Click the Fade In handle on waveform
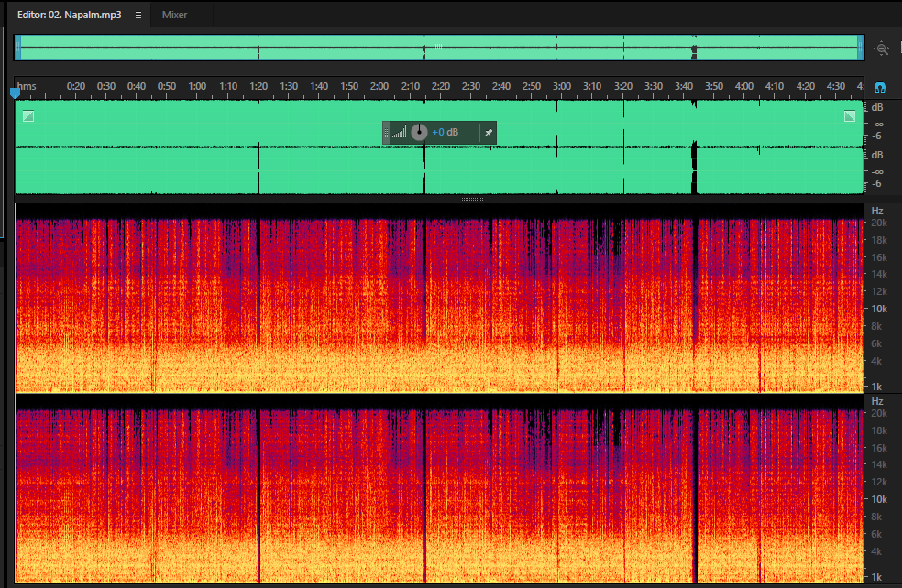902x588 pixels. pyautogui.click(x=28, y=116)
